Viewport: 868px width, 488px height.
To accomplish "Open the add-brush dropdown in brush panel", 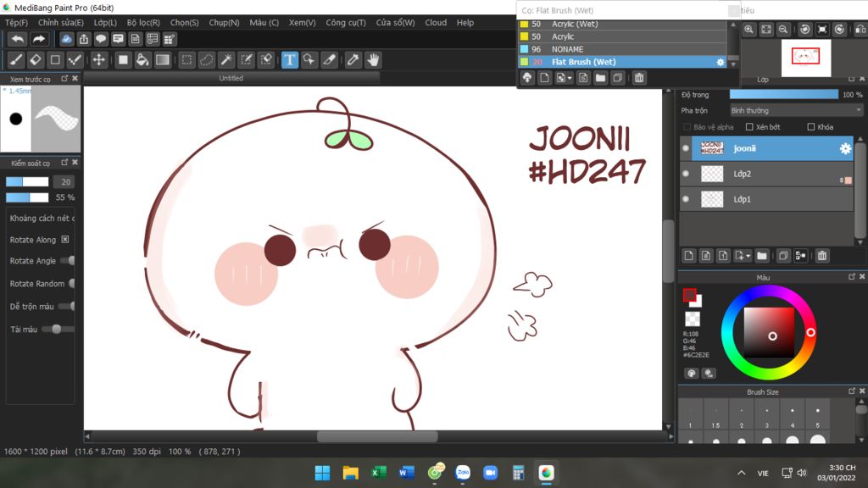I will tap(570, 79).
